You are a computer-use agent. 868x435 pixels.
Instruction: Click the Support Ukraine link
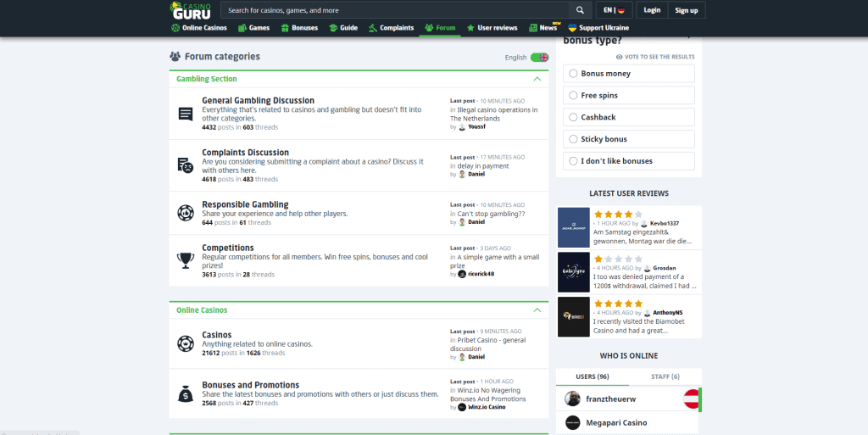[x=598, y=28]
